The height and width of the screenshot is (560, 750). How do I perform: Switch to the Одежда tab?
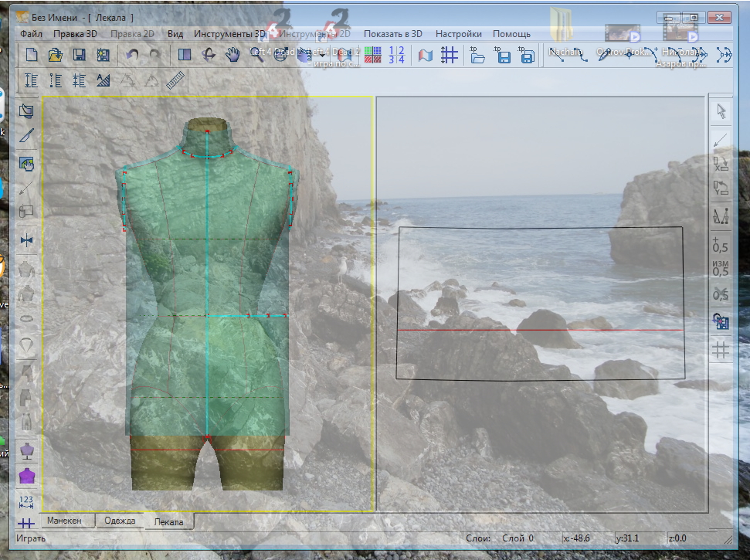120,521
